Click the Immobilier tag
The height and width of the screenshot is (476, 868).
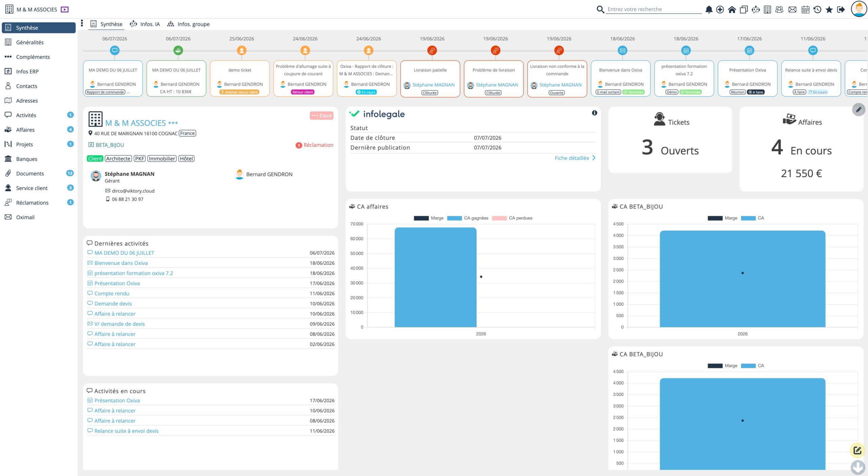(162, 159)
